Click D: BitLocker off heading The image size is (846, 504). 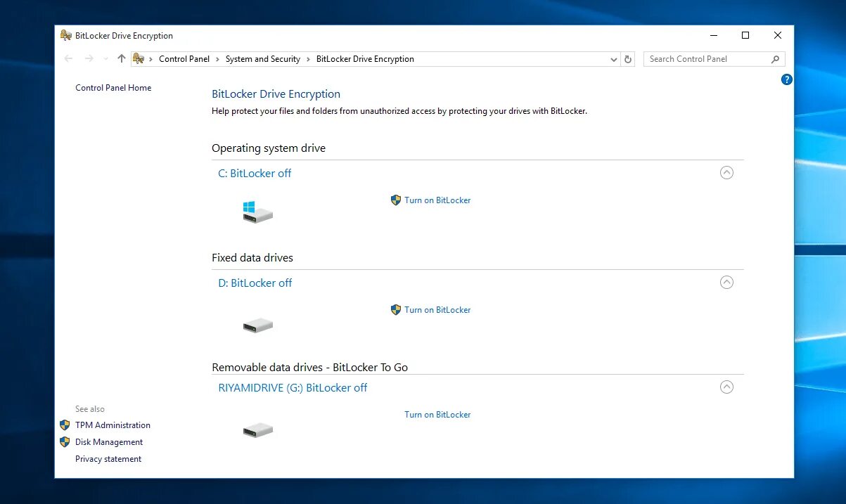255,283
